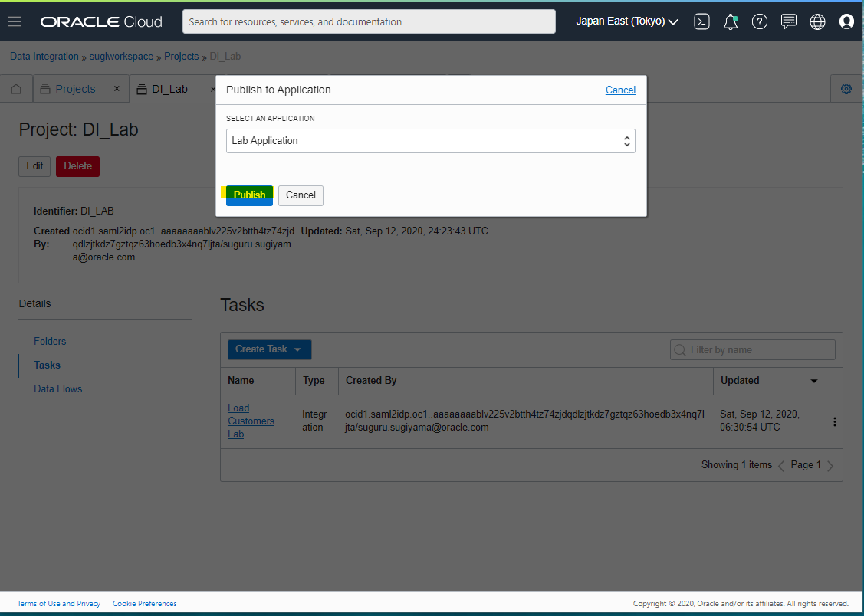Click the Identifier DI_LAB text

[x=74, y=211]
